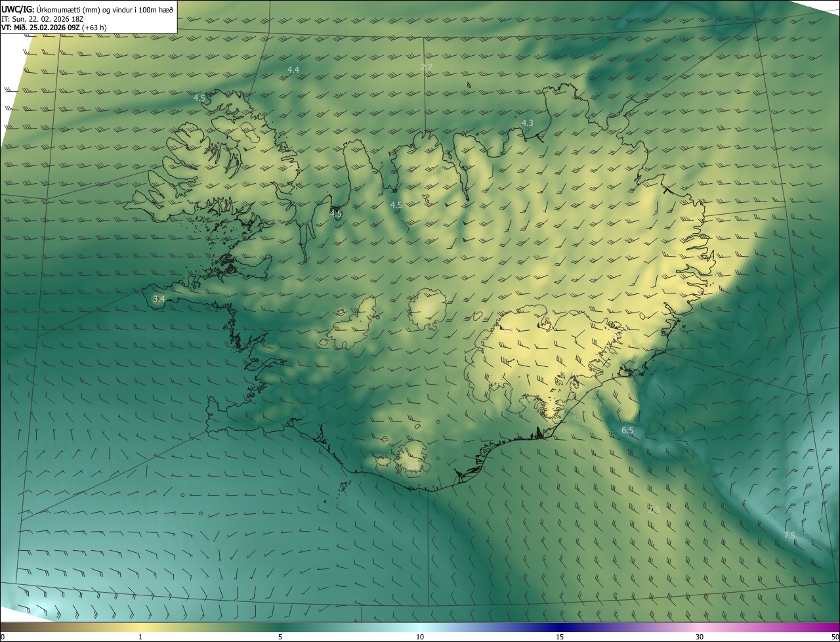Click the initial time line 'IT: Sun. 22. 02. 2026 18Z'

coord(43,19)
